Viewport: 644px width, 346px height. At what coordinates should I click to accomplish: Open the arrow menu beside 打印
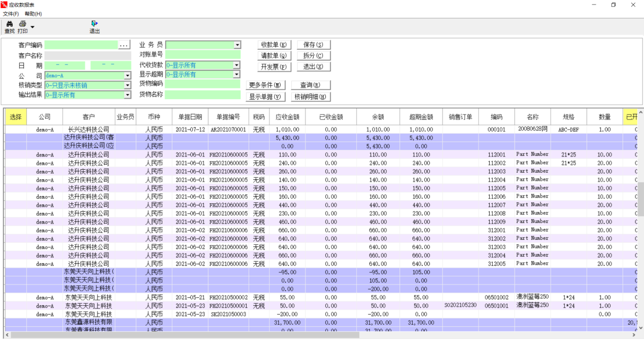coord(32,27)
